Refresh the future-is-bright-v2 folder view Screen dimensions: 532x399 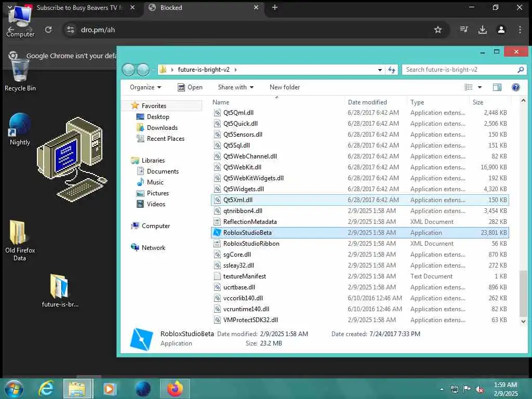pos(392,70)
